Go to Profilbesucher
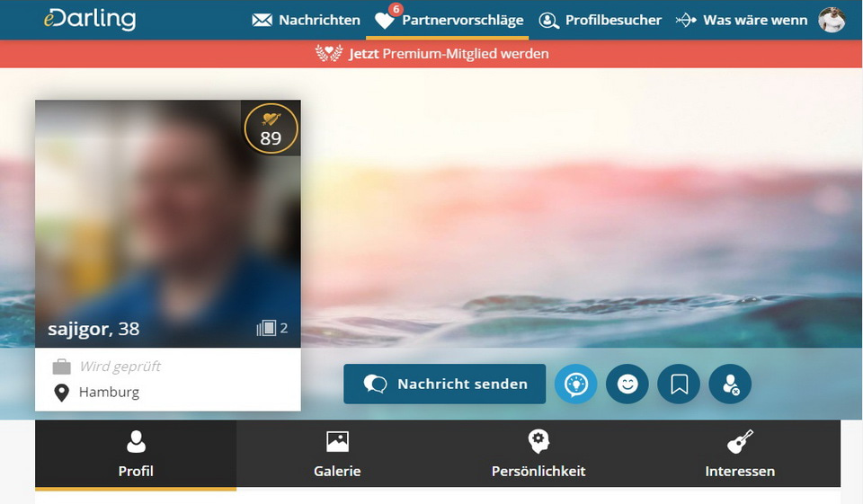The width and height of the screenshot is (863, 504). point(600,20)
